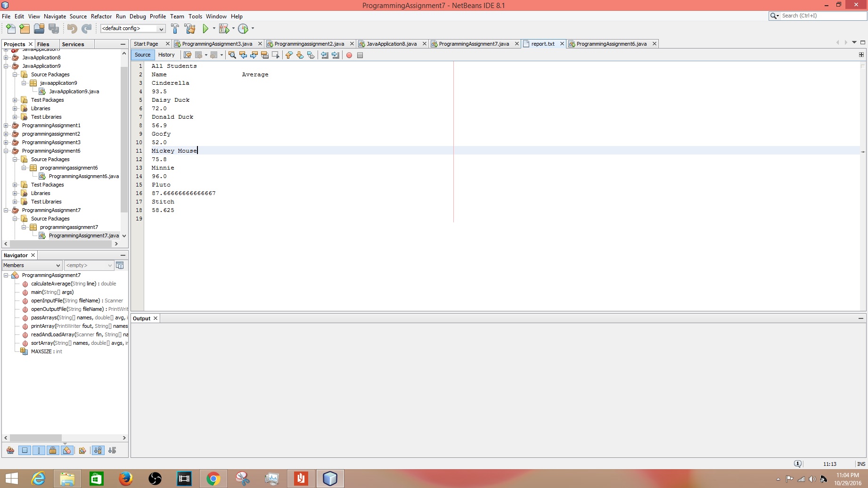Image resolution: width=868 pixels, height=488 pixels.
Task: Click the Last Edit icon in editor toolbar
Action: (x=188, y=55)
